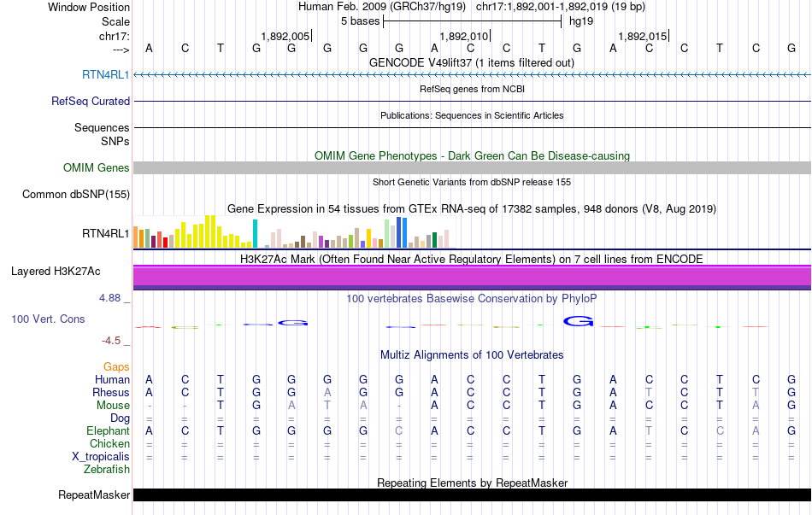Image resolution: width=812 pixels, height=515 pixels.
Task: Click the orange Gaps label in alignment track
Action: (x=116, y=367)
